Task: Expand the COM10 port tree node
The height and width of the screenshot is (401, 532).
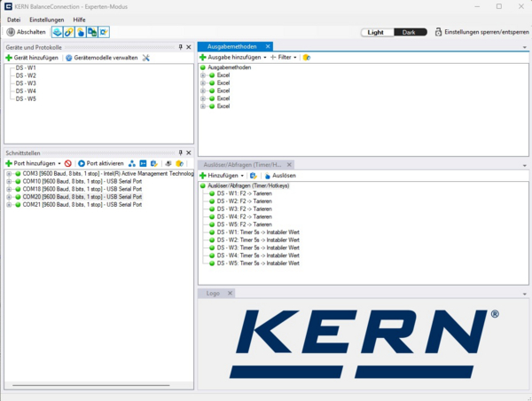Action: 9,181
